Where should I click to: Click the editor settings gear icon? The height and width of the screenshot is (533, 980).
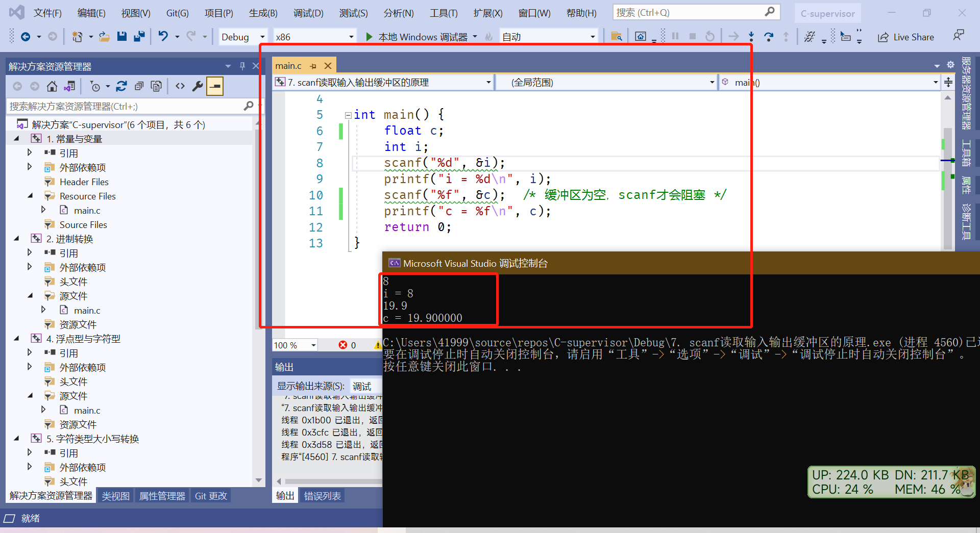click(950, 65)
